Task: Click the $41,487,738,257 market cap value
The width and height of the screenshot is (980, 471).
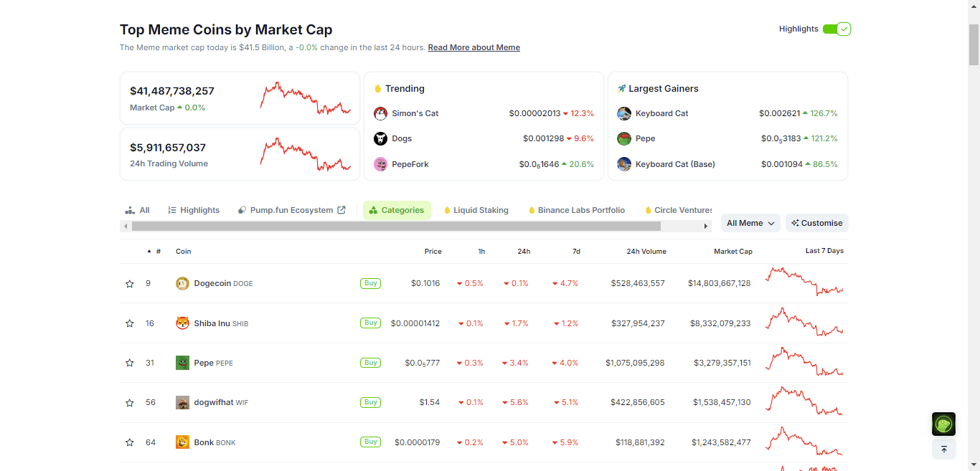Action: (172, 91)
